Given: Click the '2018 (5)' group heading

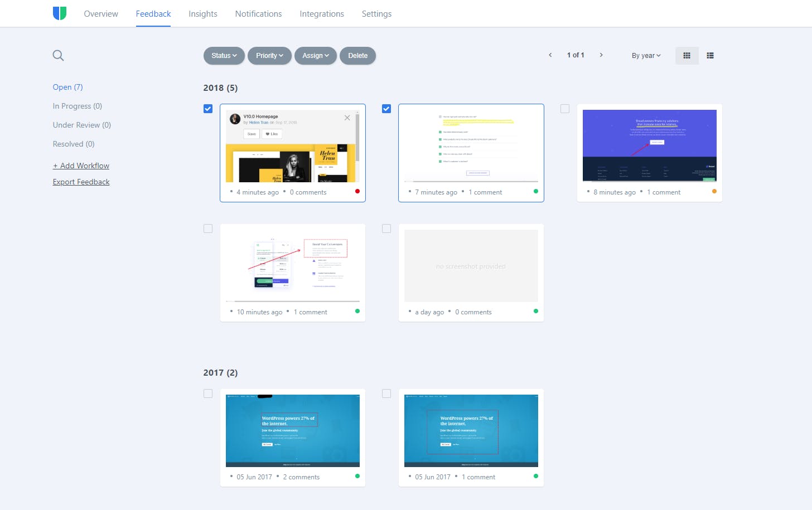Looking at the screenshot, I should [x=220, y=88].
